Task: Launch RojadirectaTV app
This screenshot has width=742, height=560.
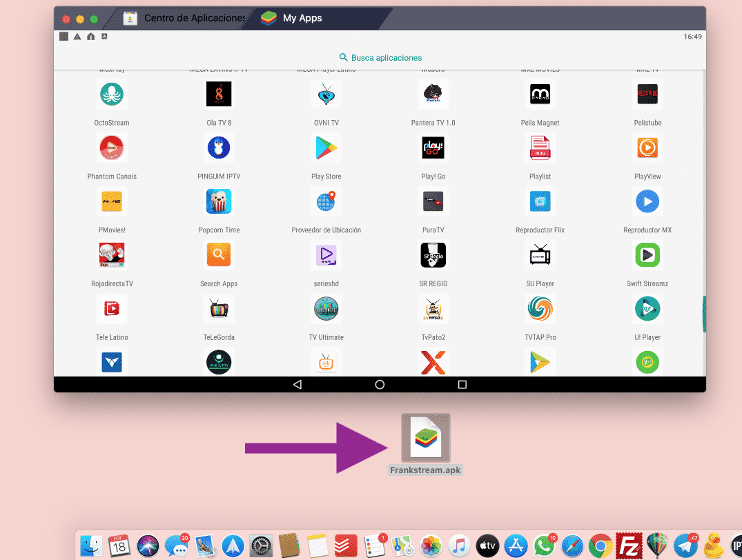Action: (112, 255)
